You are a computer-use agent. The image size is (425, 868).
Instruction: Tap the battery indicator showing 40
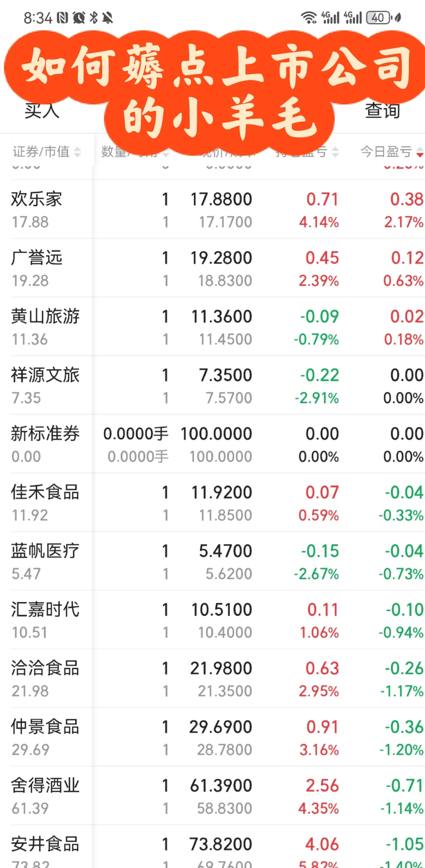378,18
